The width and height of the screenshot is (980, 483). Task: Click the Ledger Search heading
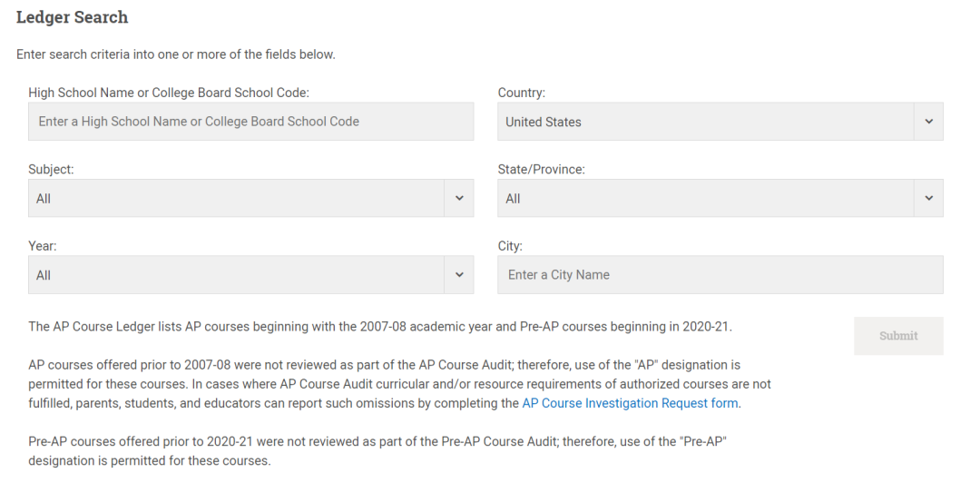(x=72, y=17)
